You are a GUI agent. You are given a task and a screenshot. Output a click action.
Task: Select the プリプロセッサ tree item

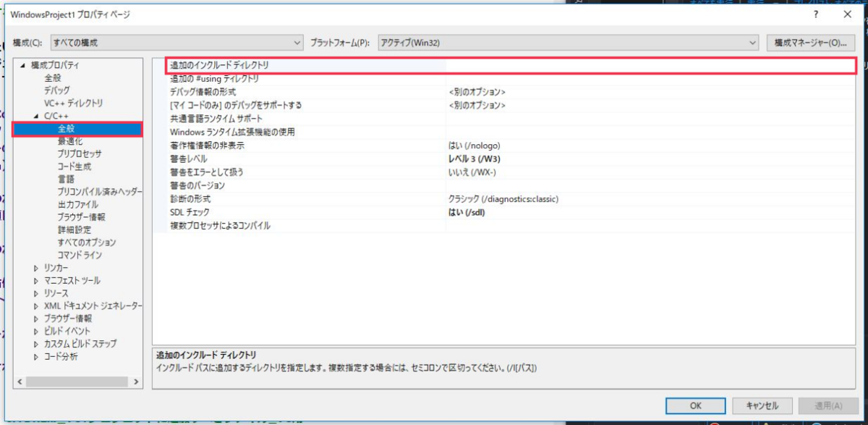click(x=80, y=153)
